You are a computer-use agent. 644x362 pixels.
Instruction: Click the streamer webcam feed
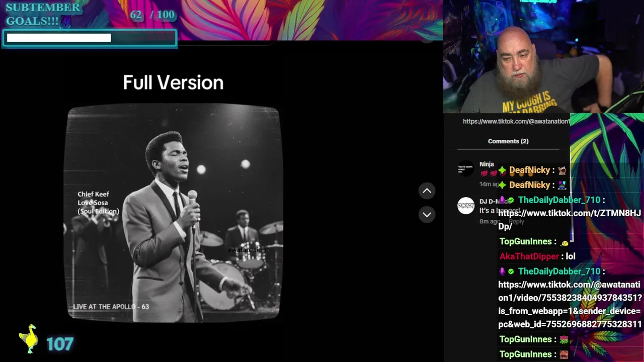pos(543,56)
